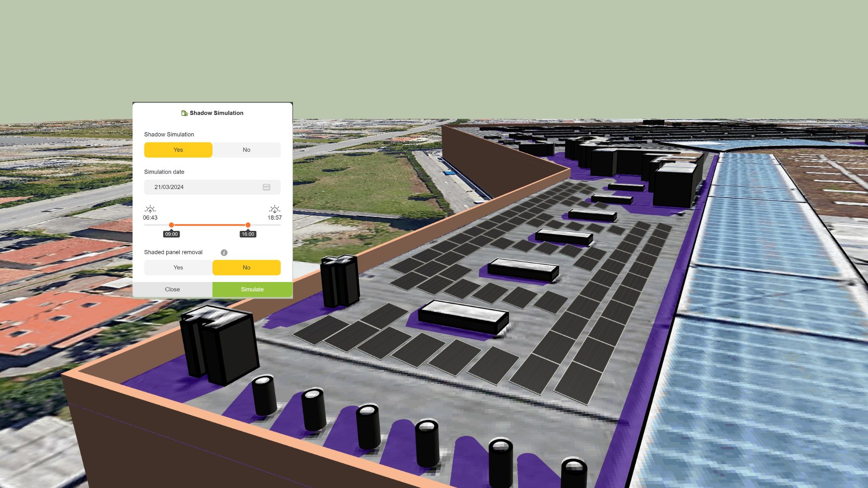Enable Shadow Simulation with Yes
The width and height of the screenshot is (868, 488).
tap(178, 150)
